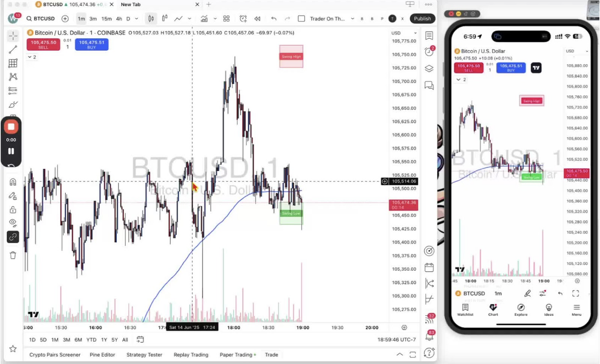Open the Paper Trading tab
The height and width of the screenshot is (364, 600).
[x=238, y=355]
